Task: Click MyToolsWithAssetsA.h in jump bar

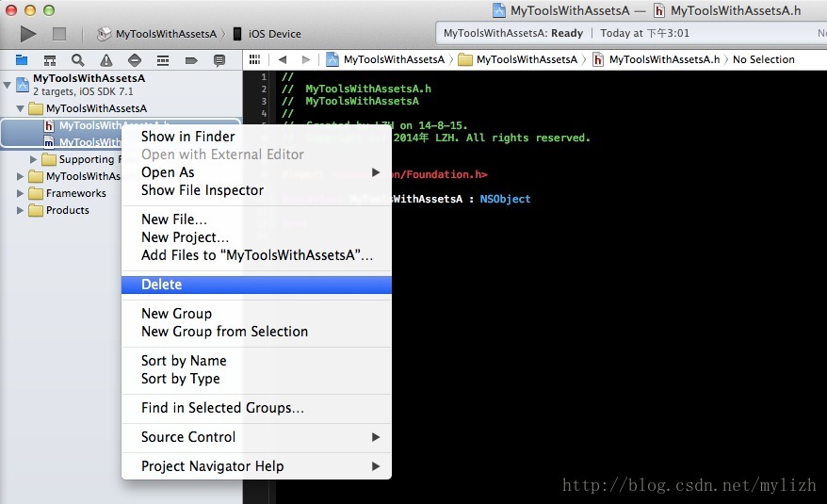Action: point(657,59)
